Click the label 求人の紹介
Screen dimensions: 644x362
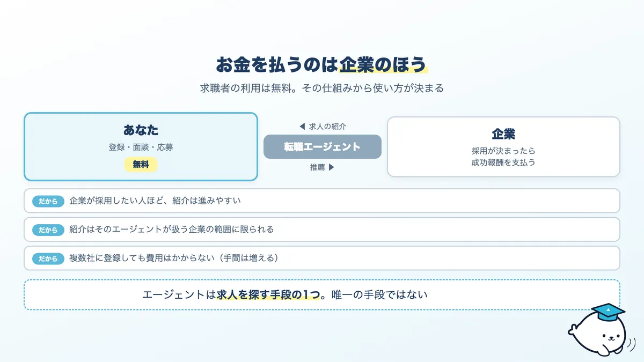point(327,127)
